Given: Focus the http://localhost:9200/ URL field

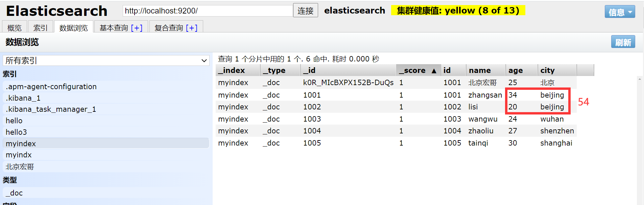Looking at the screenshot, I should [208, 11].
